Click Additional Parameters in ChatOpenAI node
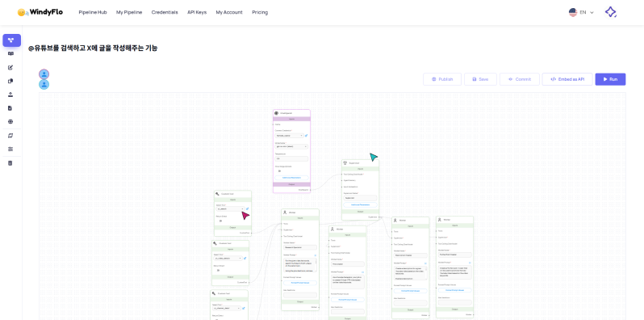The image size is (644, 320). 291,178
